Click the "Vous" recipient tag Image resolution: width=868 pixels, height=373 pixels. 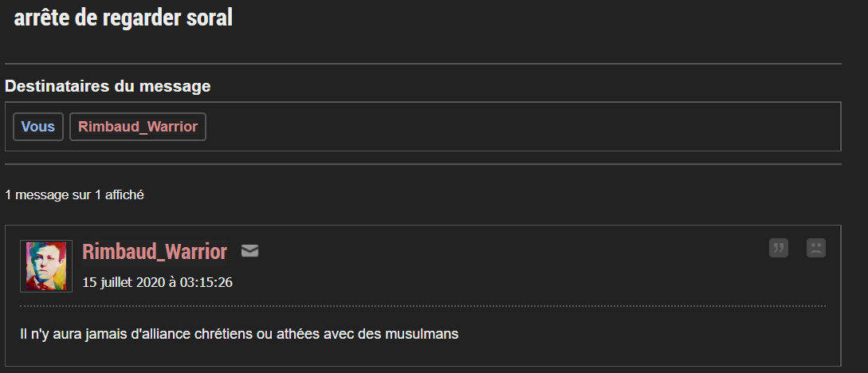click(x=38, y=127)
